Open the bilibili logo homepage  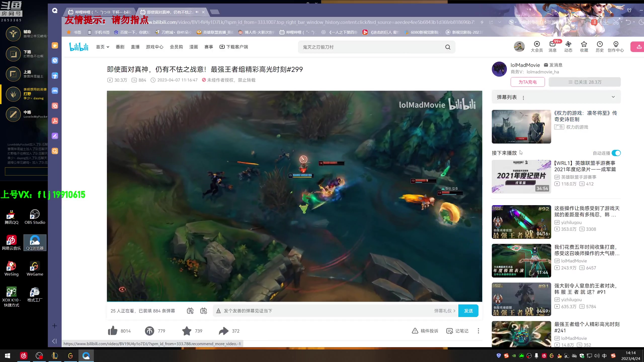pyautogui.click(x=79, y=47)
